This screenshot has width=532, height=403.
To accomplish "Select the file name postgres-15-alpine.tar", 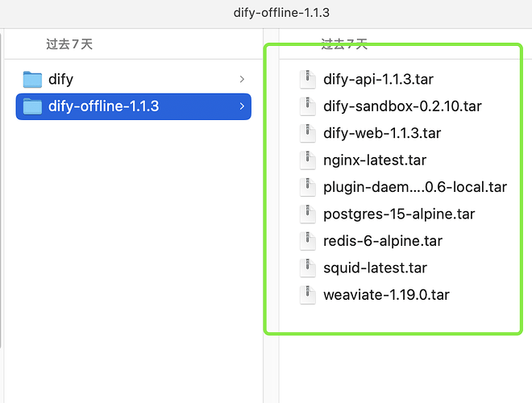I will (x=399, y=214).
